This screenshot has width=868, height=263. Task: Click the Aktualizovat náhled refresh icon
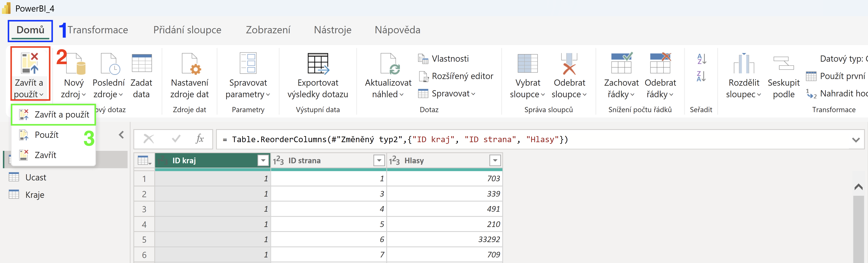390,63
